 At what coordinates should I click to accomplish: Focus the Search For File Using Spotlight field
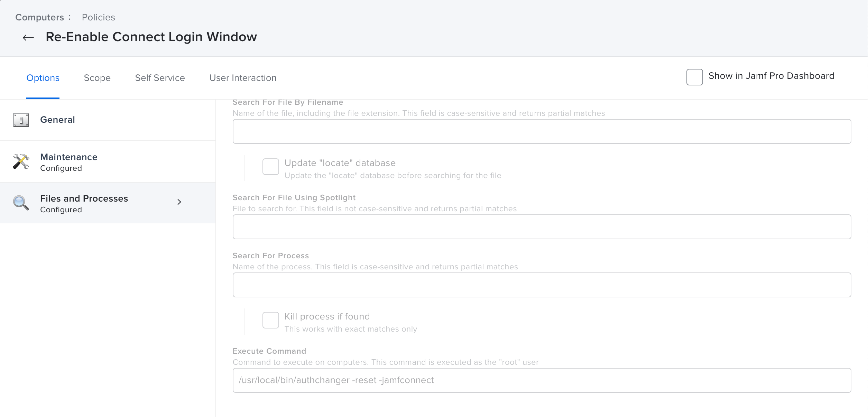(542, 227)
